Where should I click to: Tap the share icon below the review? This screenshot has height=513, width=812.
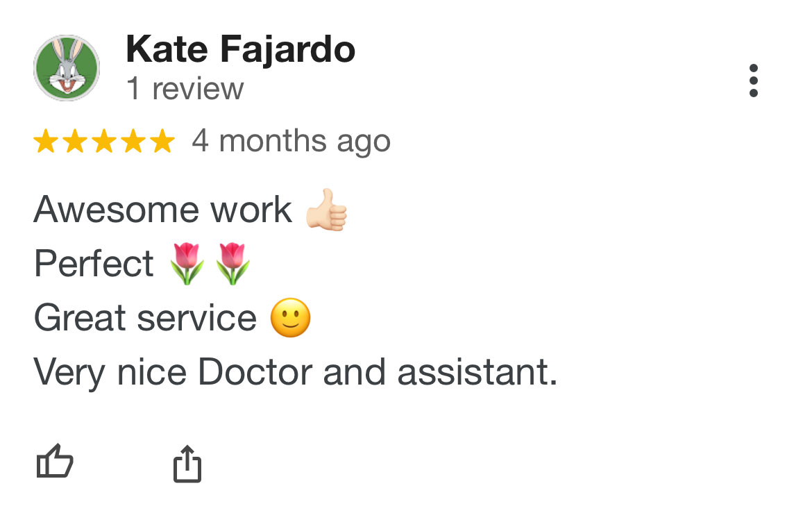(x=187, y=464)
